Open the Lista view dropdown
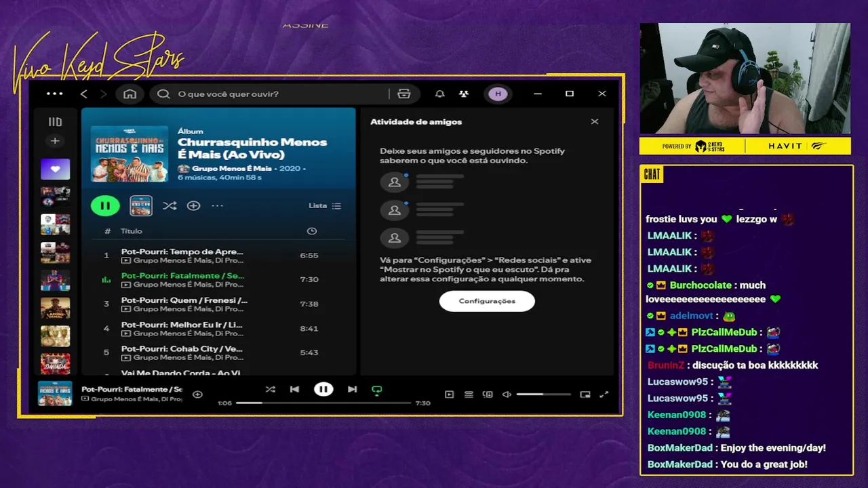The width and height of the screenshot is (868, 488). (325, 205)
